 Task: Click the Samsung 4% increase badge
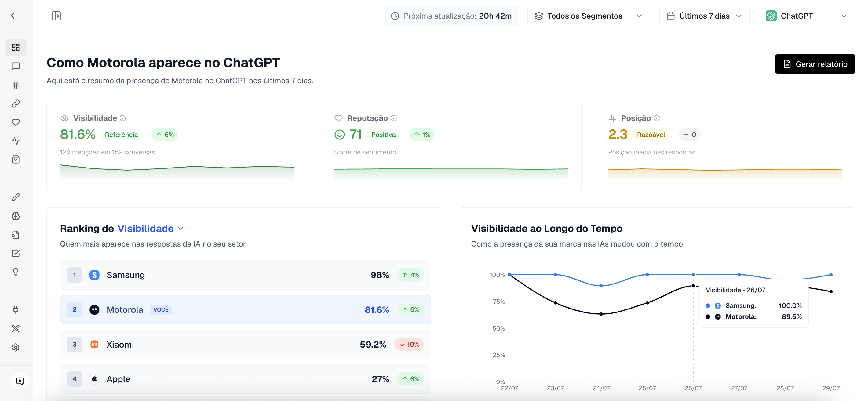[410, 275]
